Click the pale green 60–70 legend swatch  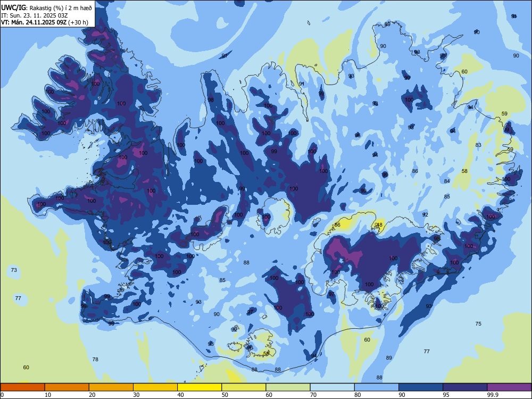[288, 387]
